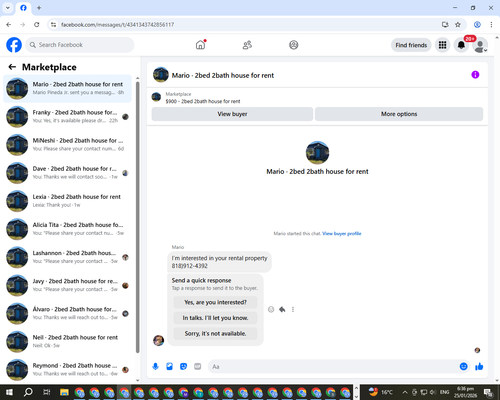Send 'In talks. I'll let you know.' response
Screen dimensions: 500x400
215,318
